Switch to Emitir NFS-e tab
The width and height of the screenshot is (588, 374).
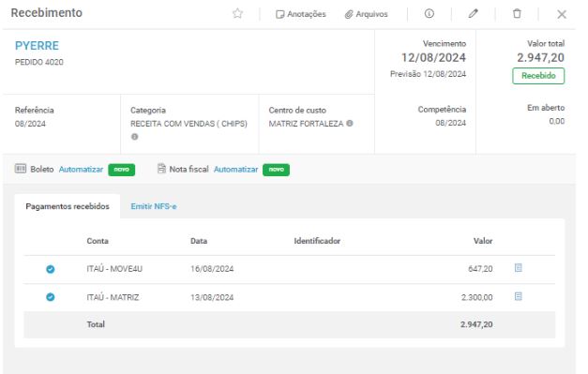click(154, 206)
